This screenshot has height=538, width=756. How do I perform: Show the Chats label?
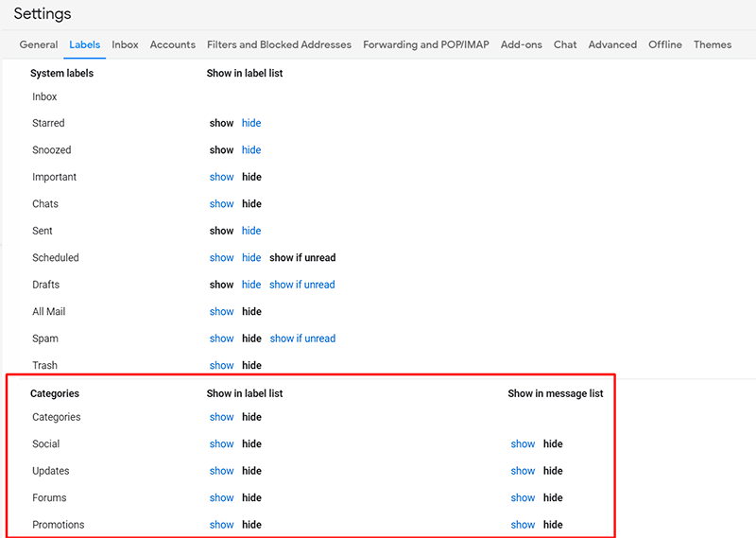tap(221, 204)
